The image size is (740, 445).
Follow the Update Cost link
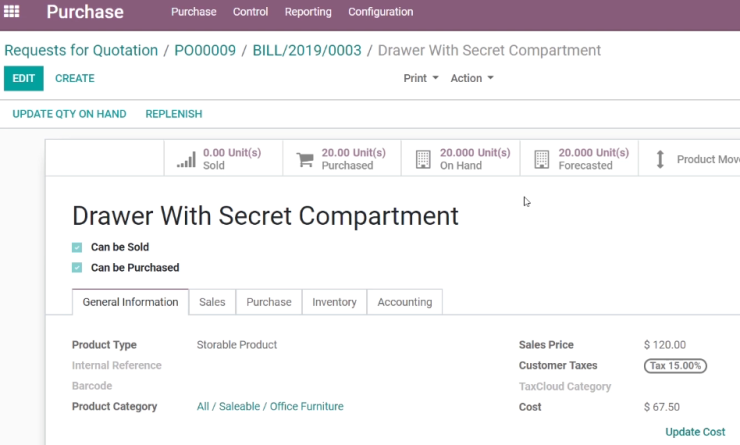[695, 432]
